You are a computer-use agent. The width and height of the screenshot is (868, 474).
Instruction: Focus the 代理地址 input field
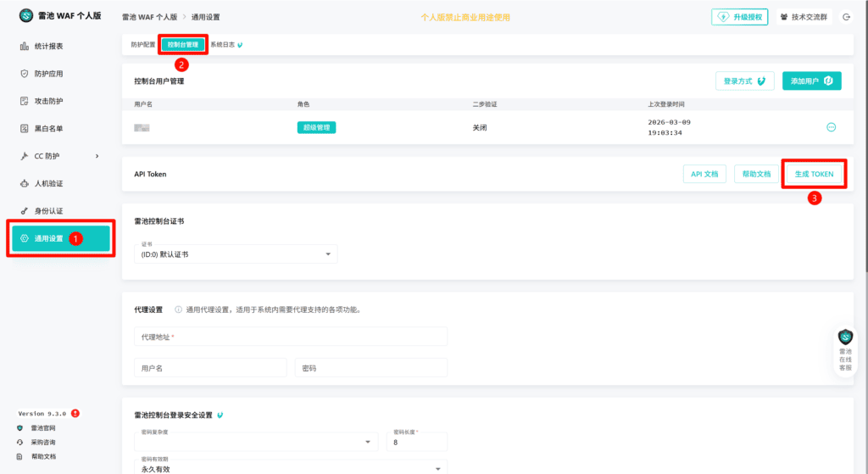tap(291, 337)
